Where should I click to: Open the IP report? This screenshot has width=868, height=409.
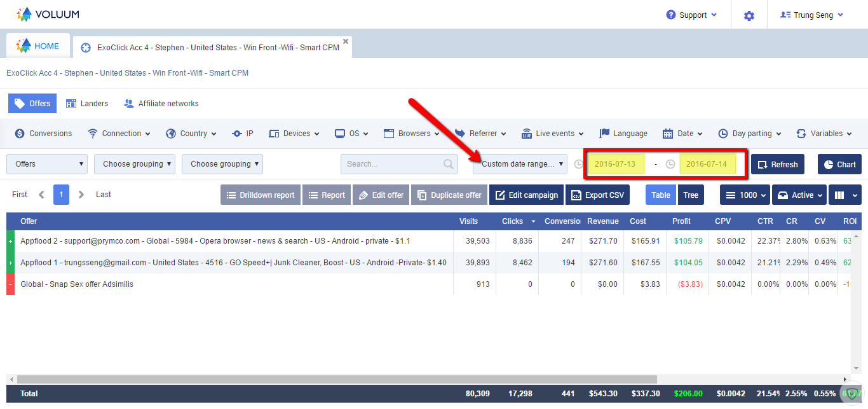pos(242,134)
